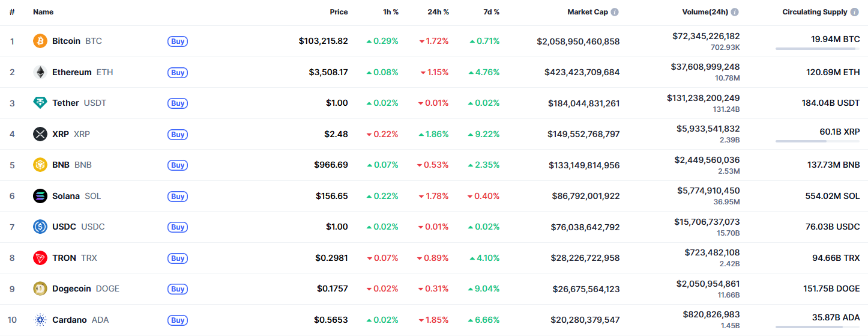Click the Bitcoin coin logo icon
868x336 pixels.
click(x=40, y=41)
